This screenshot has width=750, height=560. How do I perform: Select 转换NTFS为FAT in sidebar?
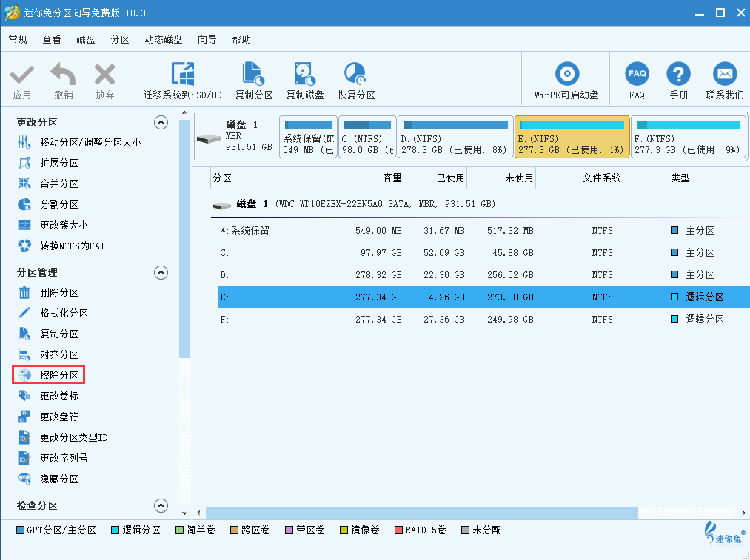point(61,246)
